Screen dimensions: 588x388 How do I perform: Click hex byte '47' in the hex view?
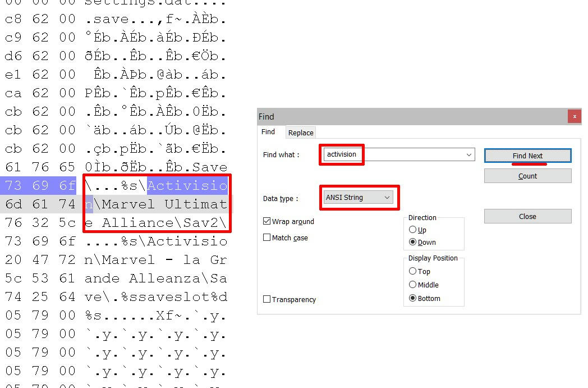tap(40, 259)
